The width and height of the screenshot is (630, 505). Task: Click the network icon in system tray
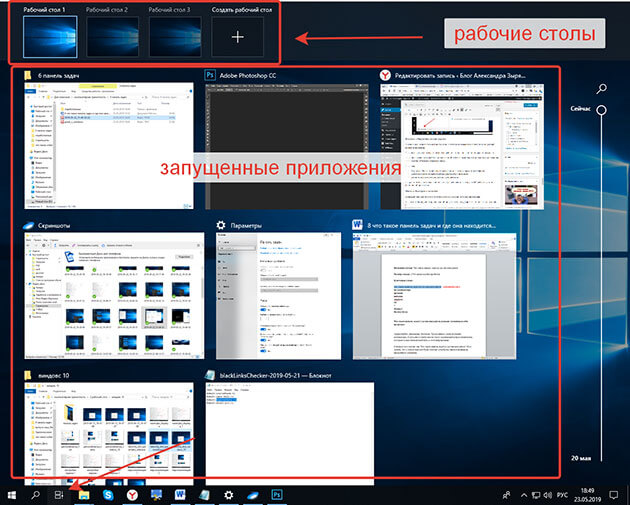(536, 495)
